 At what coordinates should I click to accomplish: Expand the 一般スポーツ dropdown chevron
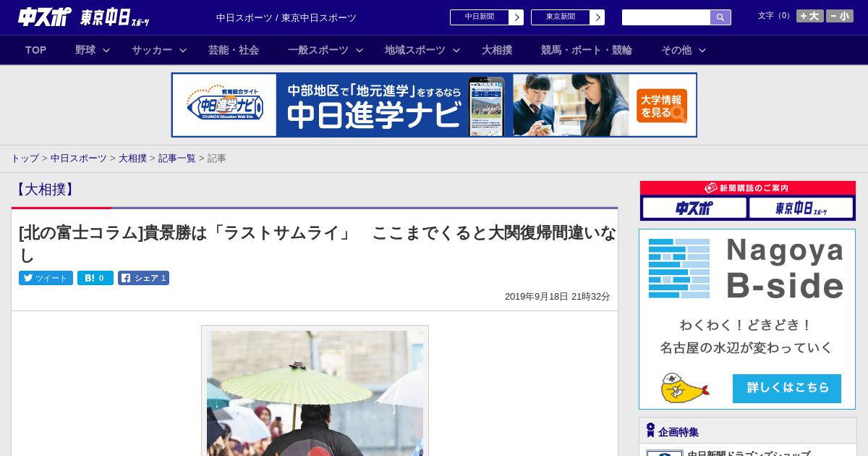click(359, 50)
